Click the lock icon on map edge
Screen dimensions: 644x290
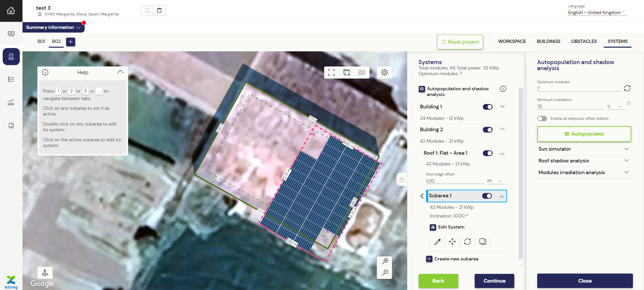[x=402, y=180]
